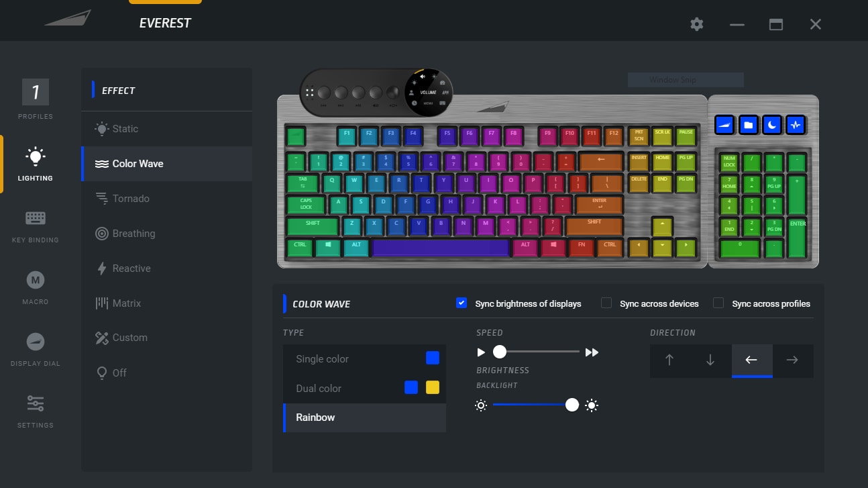Open the Display Dial section

[35, 350]
